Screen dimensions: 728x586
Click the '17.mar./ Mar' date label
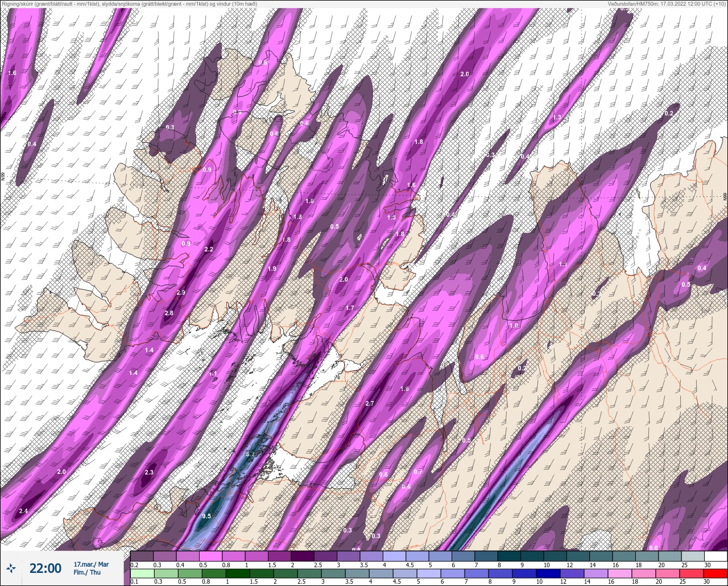point(92,564)
